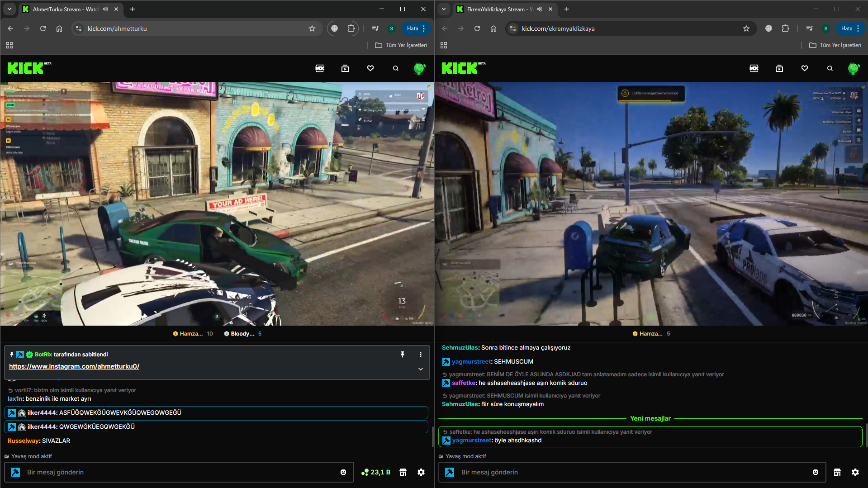Open Hamza... gifter in AhmetTurku leaderboard
Viewport: 868px width, 488px height.
(193, 334)
